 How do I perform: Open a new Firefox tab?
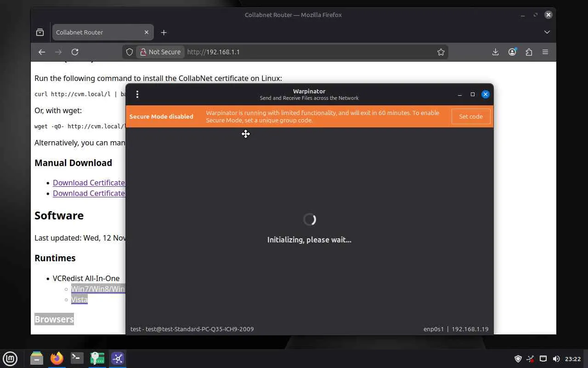point(164,32)
